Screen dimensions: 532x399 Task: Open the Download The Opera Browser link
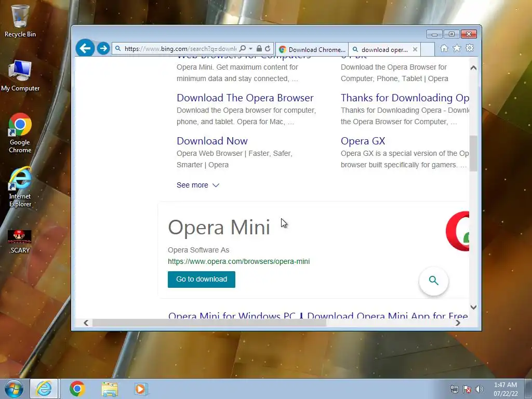[x=245, y=98]
